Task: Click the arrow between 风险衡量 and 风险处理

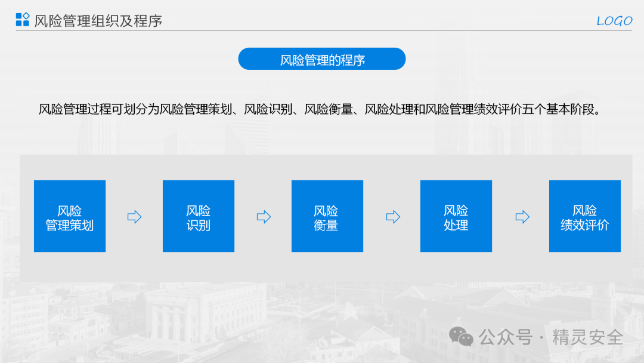Action: pos(393,217)
